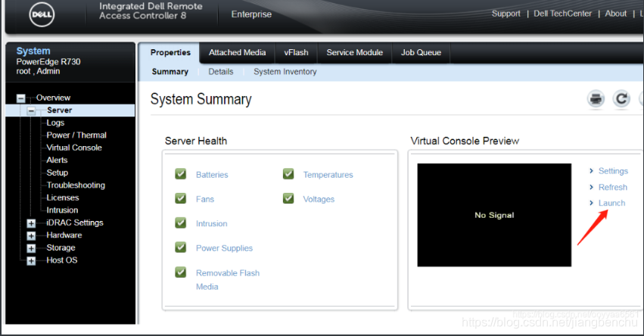The height and width of the screenshot is (336, 644).
Task: Select the System Inventory sub-tab
Action: [285, 72]
